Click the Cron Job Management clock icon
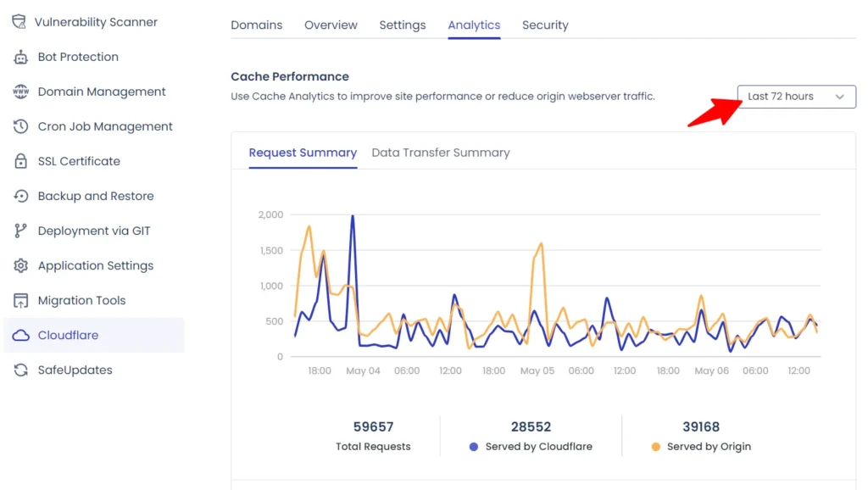 pyautogui.click(x=20, y=126)
